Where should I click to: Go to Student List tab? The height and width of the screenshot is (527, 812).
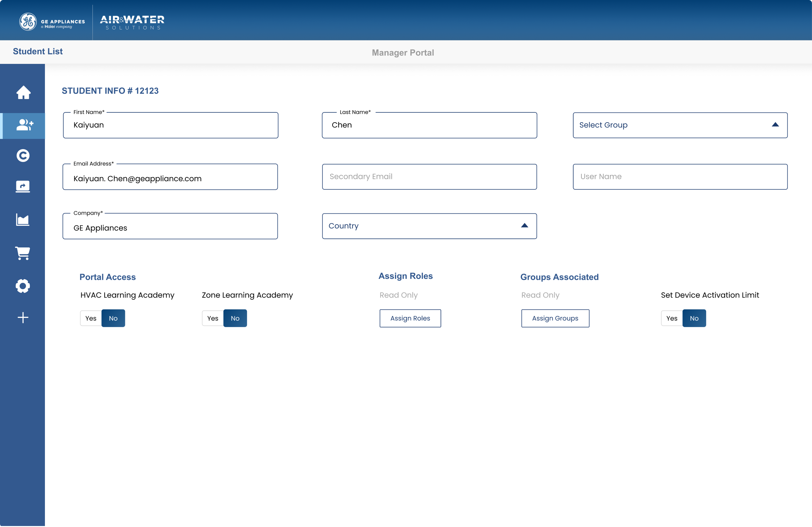coord(37,51)
